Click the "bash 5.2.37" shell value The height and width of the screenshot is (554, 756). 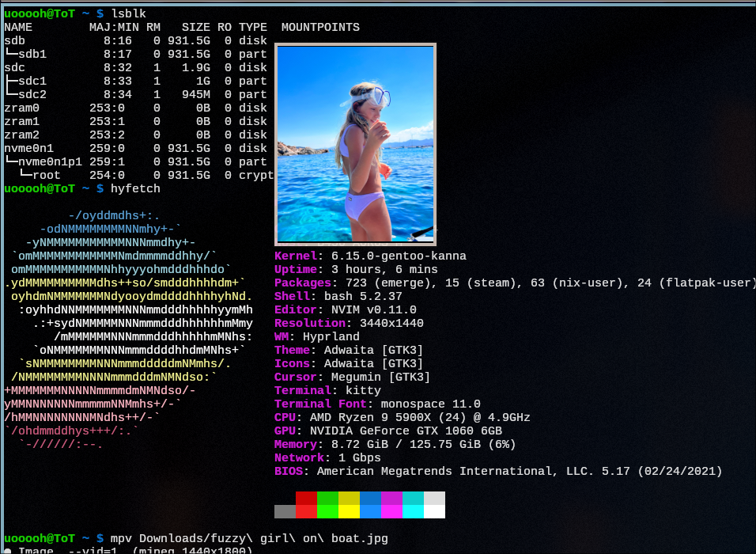point(363,296)
